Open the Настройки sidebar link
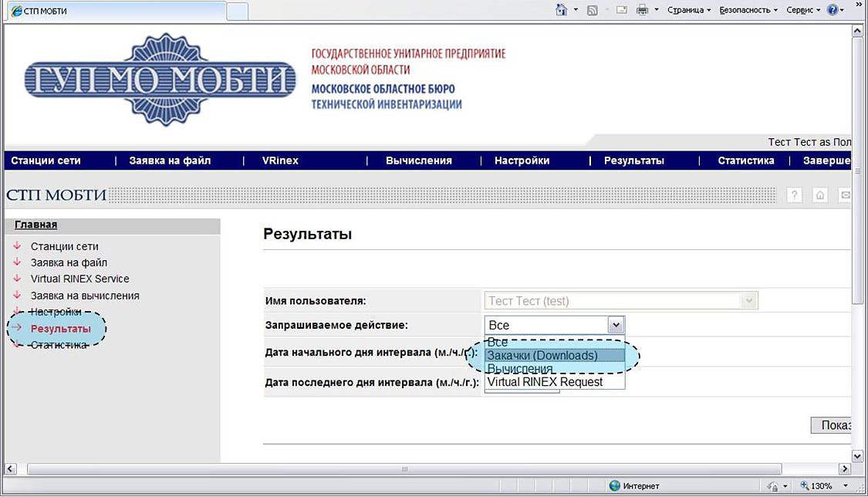 click(x=56, y=312)
